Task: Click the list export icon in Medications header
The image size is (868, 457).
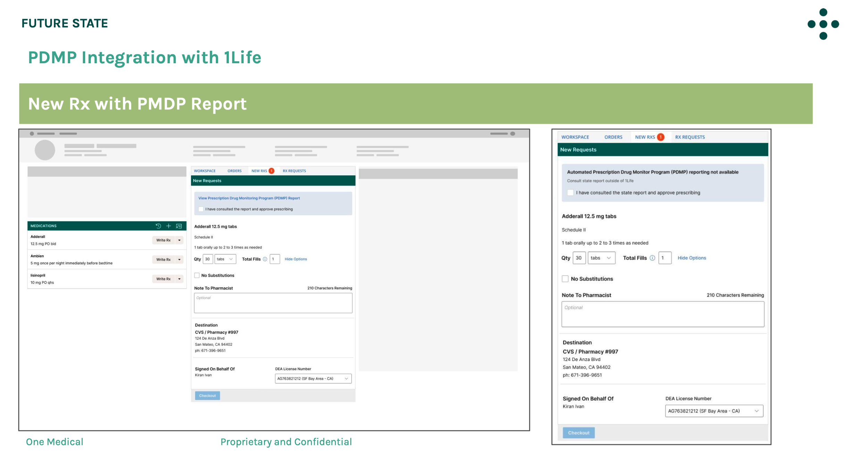Action: (179, 226)
